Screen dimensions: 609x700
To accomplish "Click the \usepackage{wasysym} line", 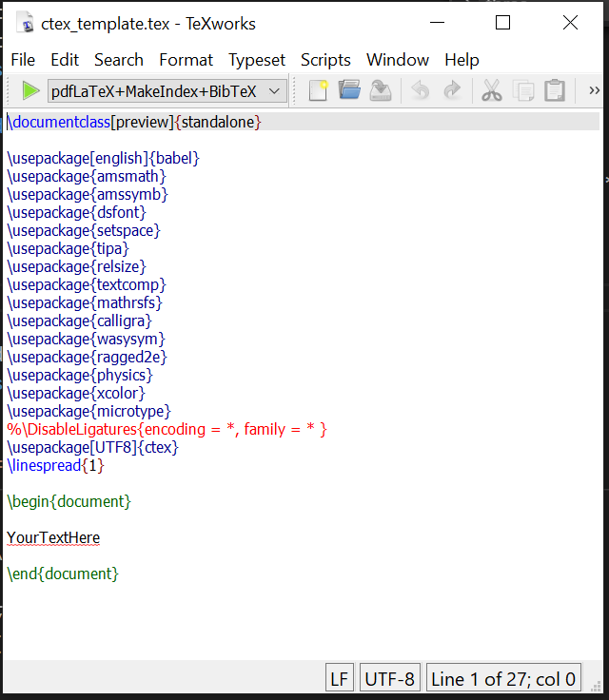I will point(87,339).
